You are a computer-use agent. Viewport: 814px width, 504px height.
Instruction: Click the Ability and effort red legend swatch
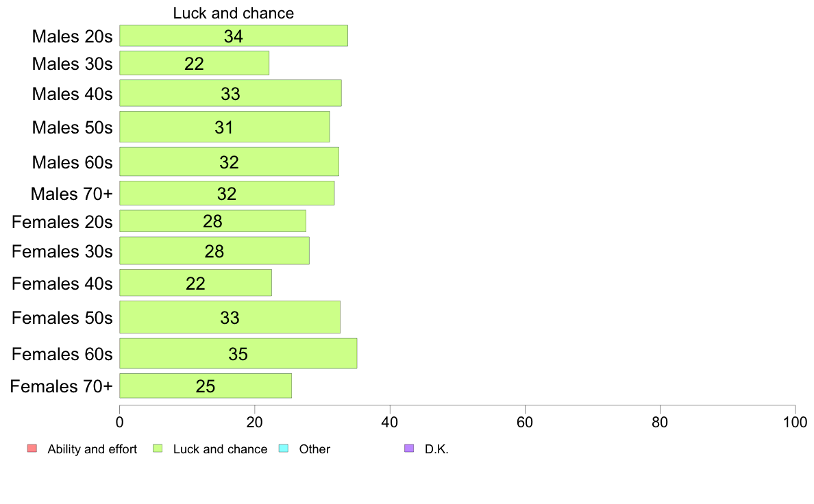(32, 449)
